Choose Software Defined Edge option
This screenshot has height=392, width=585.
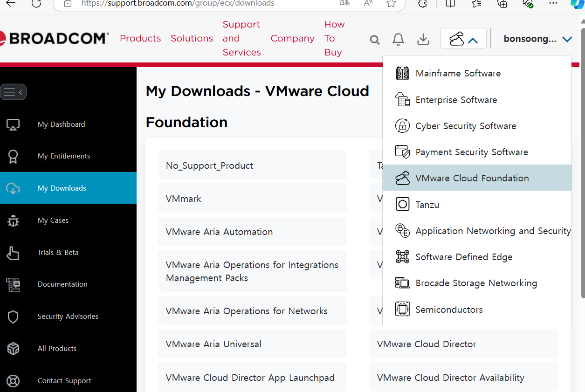click(x=477, y=257)
